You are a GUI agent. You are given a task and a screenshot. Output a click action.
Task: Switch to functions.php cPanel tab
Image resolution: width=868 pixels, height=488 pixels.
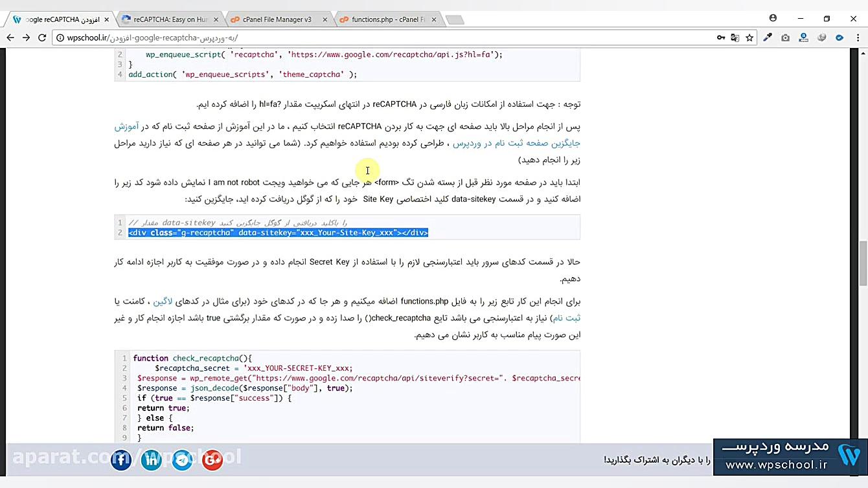point(388,19)
